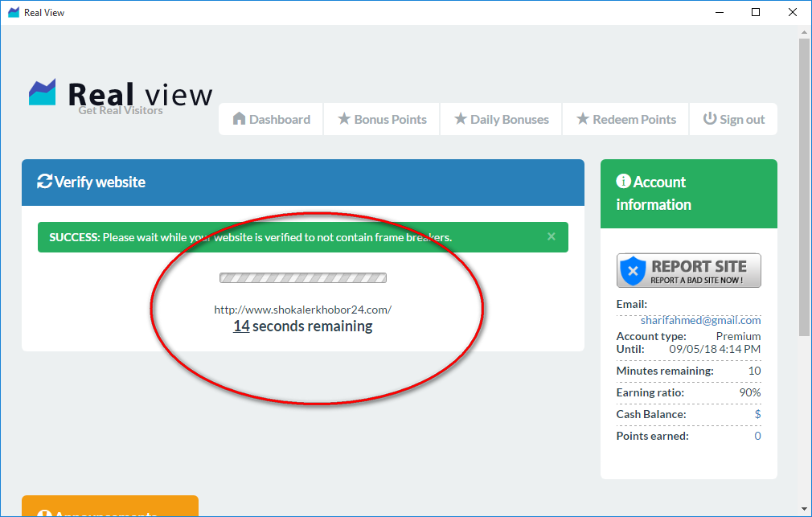812x517 pixels.
Task: Click the Real View title bar icon
Action: pos(14,12)
